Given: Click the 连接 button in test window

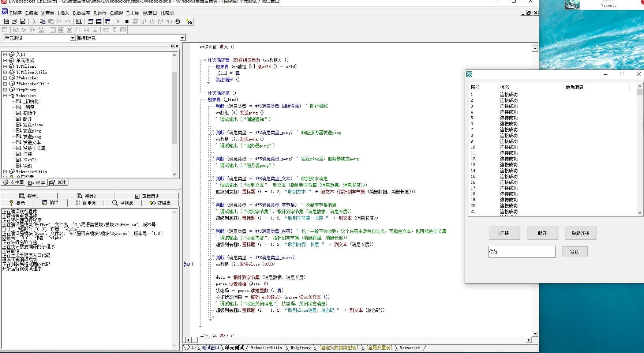Looking at the screenshot, I should click(504, 233).
